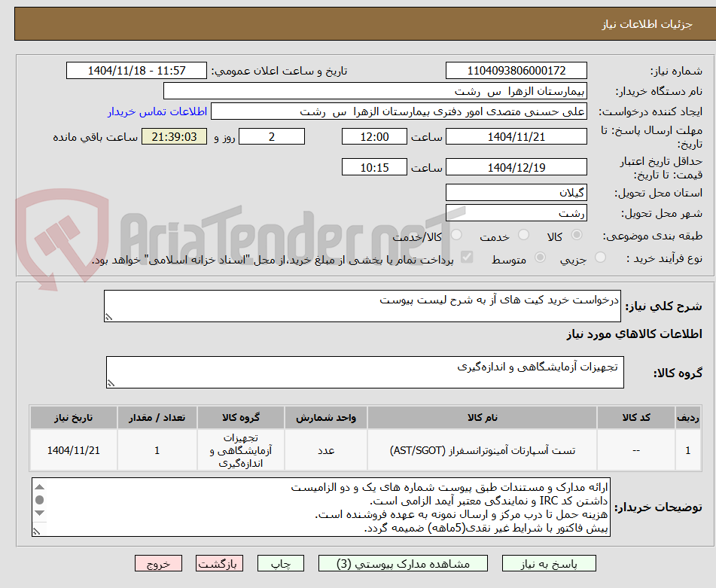The height and width of the screenshot is (588, 716).
Task: Click the واحد شمارش column header
Action: [x=326, y=418]
